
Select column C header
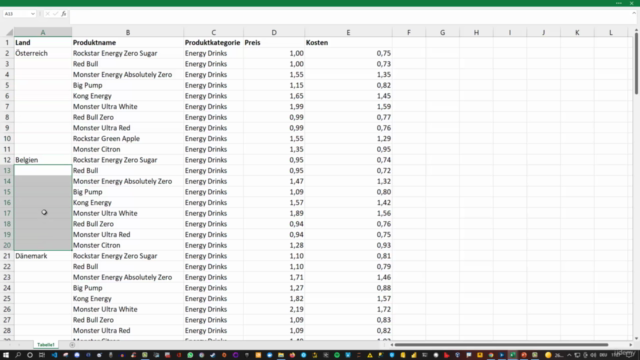pyautogui.click(x=213, y=32)
